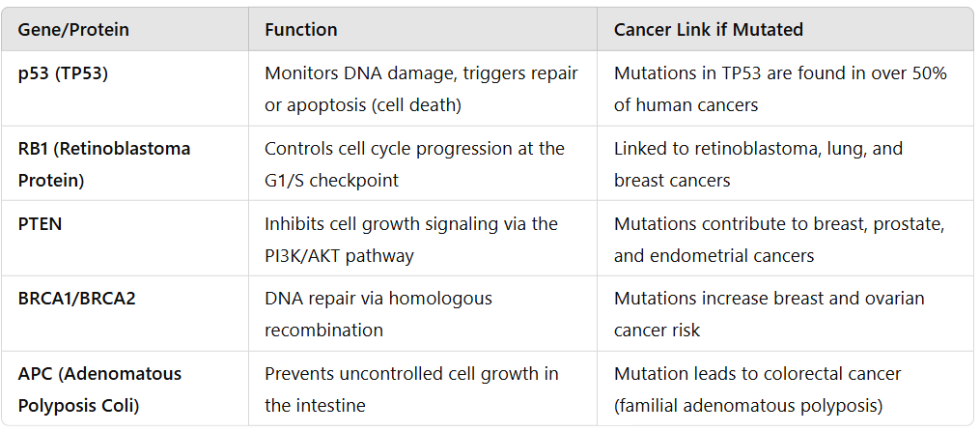Select the breast, prostate, endometrial cancers cell
The image size is (980, 432).
779,240
